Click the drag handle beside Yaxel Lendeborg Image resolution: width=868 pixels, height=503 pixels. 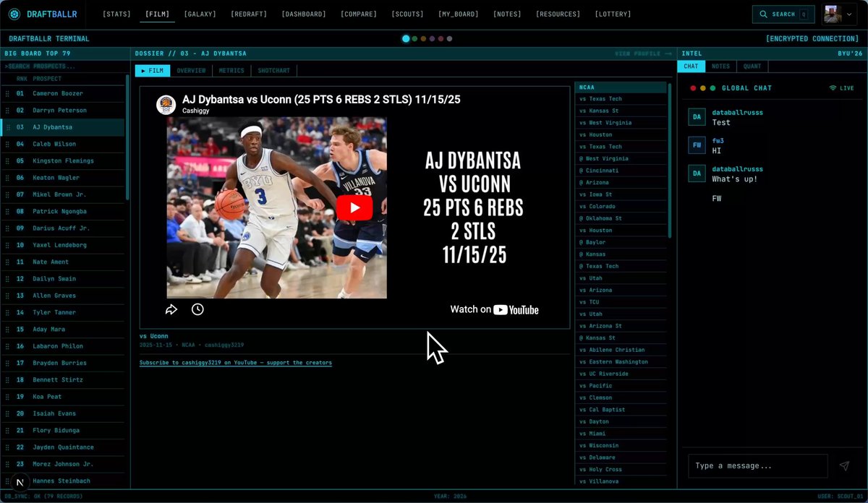tap(8, 245)
